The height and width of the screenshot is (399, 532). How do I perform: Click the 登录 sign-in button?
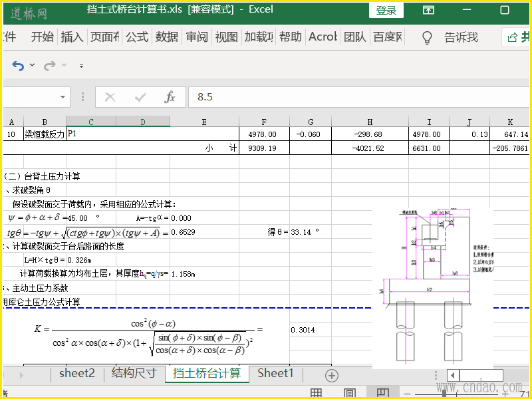click(386, 10)
